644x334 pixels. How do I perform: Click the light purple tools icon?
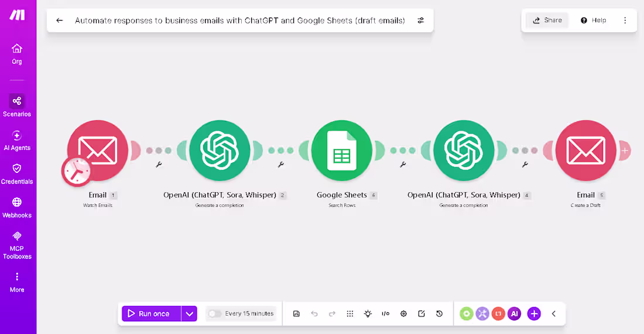[482, 313]
